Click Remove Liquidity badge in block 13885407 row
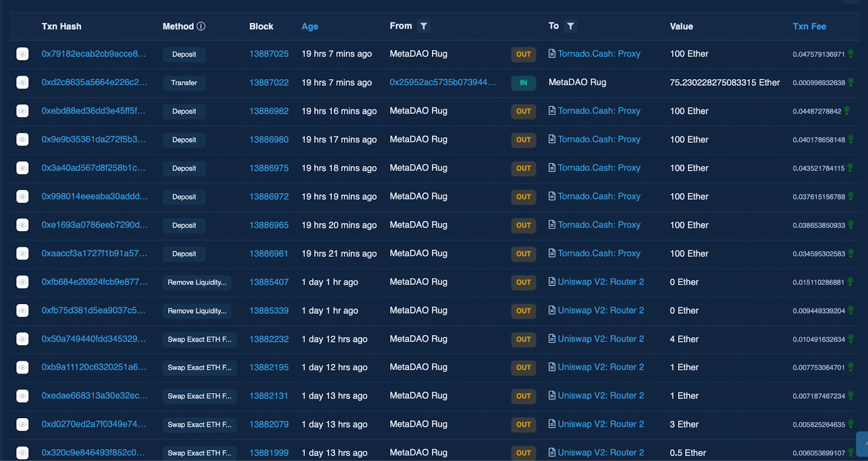The image size is (868, 461). (x=197, y=282)
